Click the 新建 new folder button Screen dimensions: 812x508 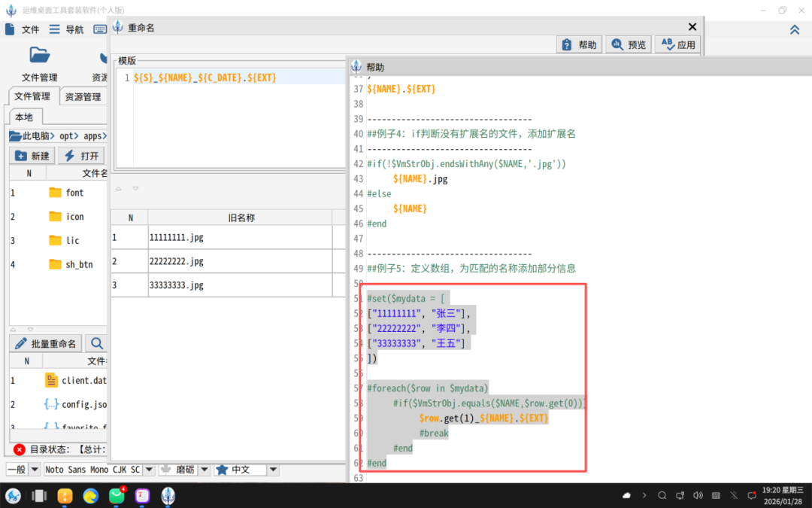(32, 156)
